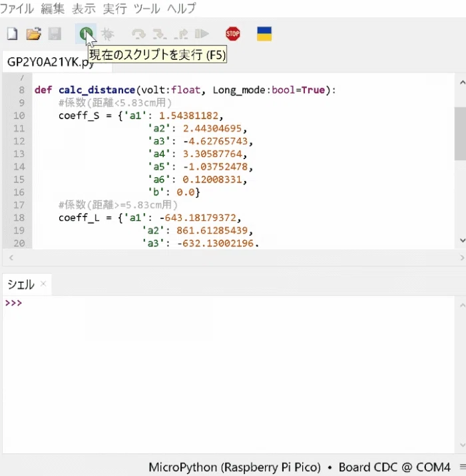Click the shell scroll down arrow
Screen dimensions: 466x476
[462, 445]
